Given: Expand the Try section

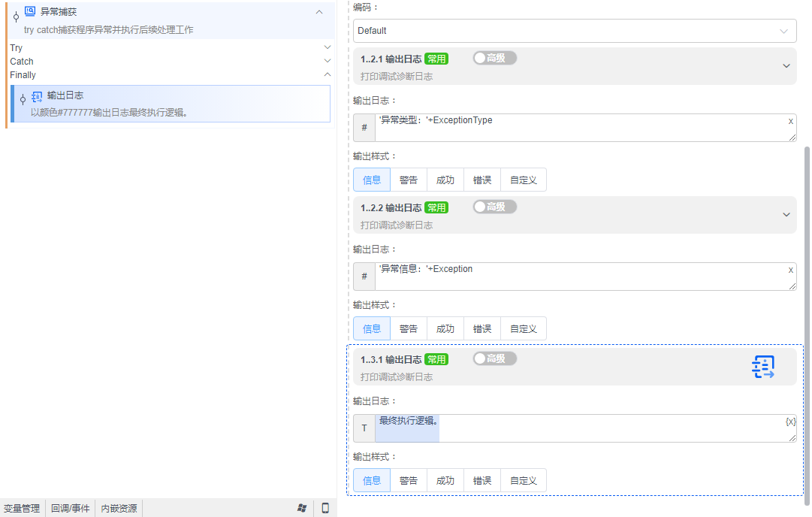Looking at the screenshot, I should tap(327, 47).
